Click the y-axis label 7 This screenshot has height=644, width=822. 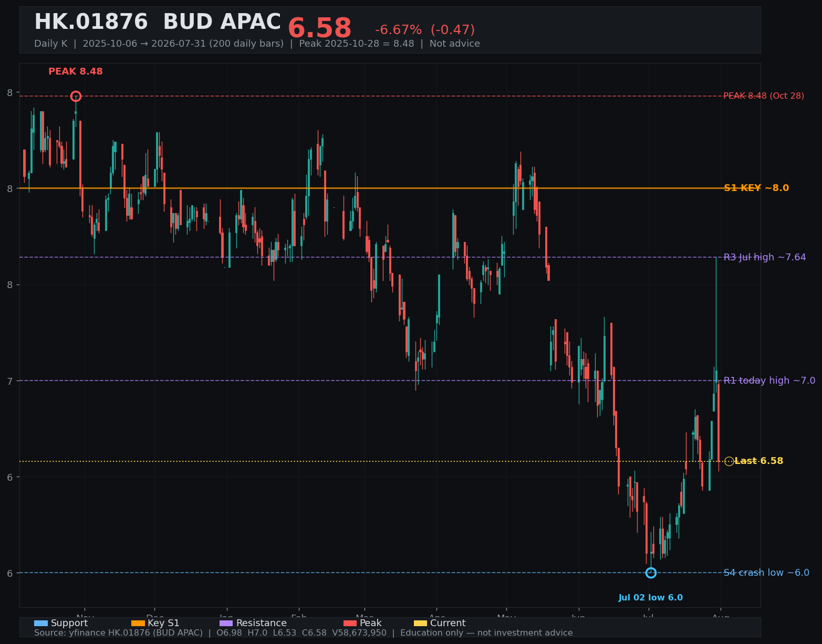pyautogui.click(x=10, y=381)
